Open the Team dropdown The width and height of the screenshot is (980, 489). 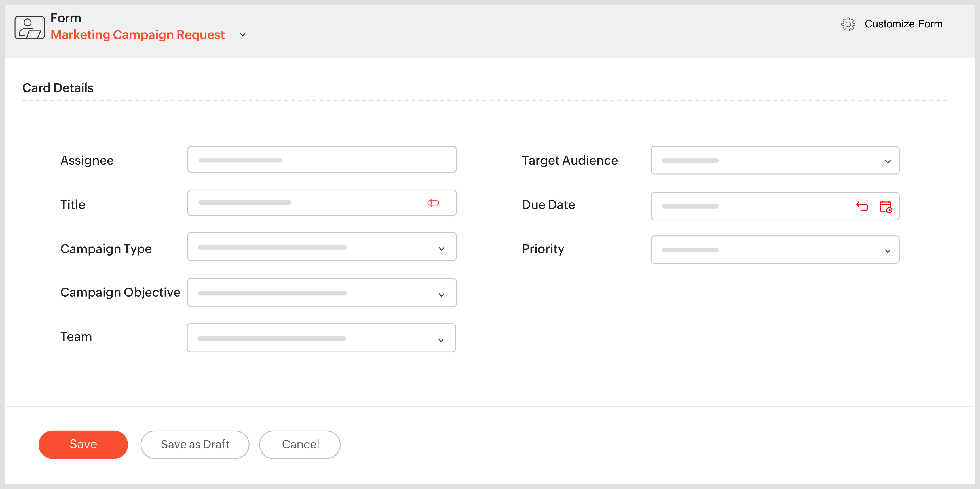click(x=322, y=338)
